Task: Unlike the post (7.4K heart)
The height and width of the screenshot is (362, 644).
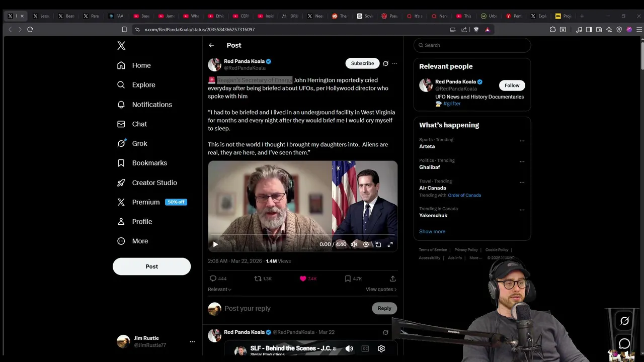Action: (308, 279)
